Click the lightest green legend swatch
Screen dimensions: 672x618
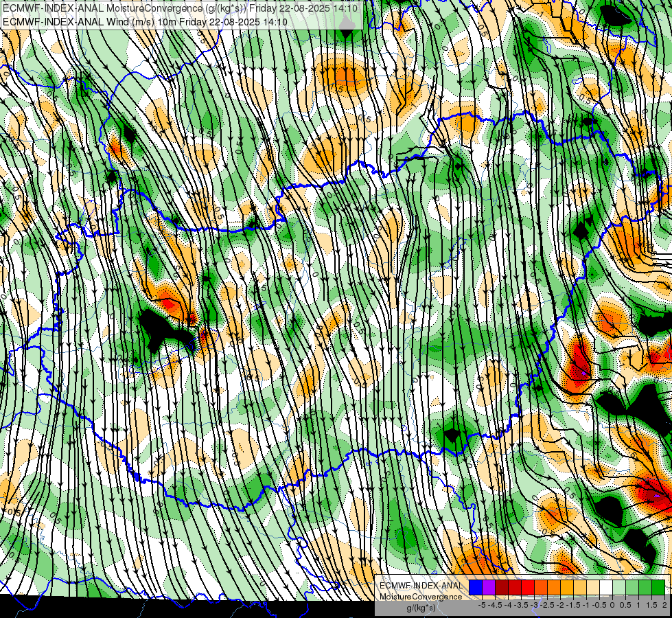[619, 587]
